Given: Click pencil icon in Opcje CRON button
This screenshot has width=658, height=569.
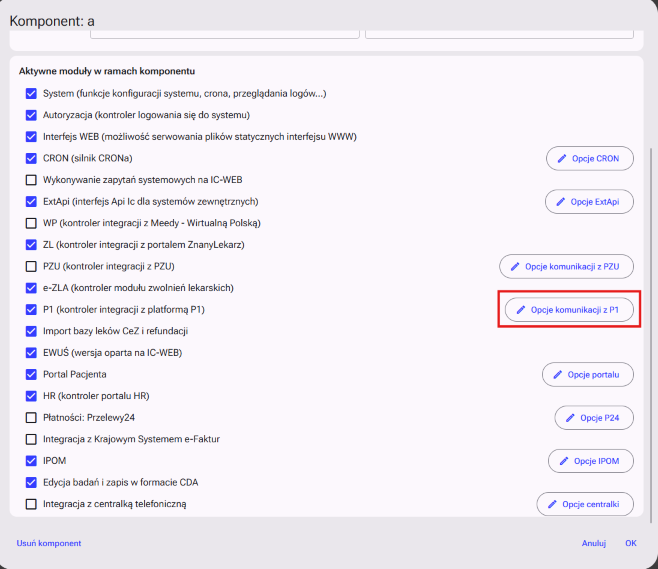Looking at the screenshot, I should tap(561, 159).
